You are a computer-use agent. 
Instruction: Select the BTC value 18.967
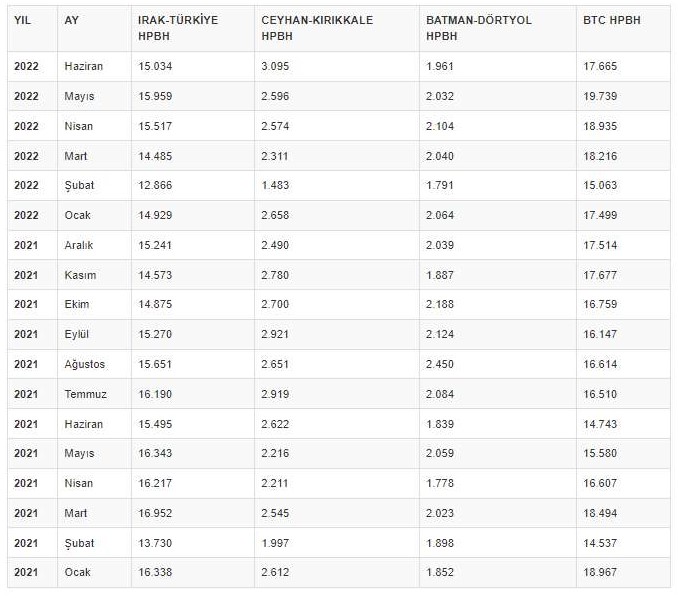[x=601, y=572]
